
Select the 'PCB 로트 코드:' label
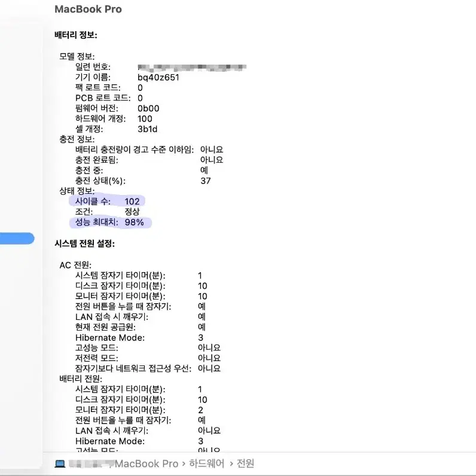pyautogui.click(x=103, y=97)
